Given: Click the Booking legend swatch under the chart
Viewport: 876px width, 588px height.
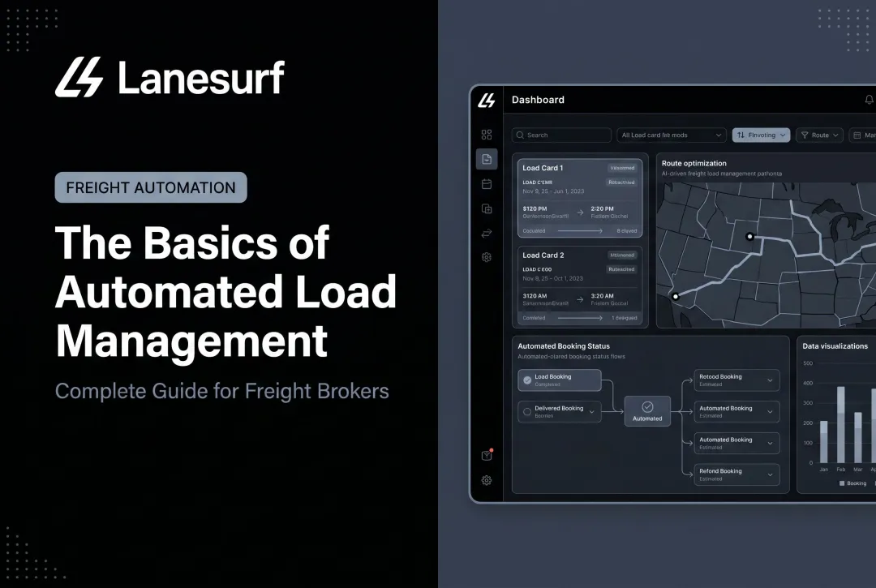Looking at the screenshot, I should 842,483.
